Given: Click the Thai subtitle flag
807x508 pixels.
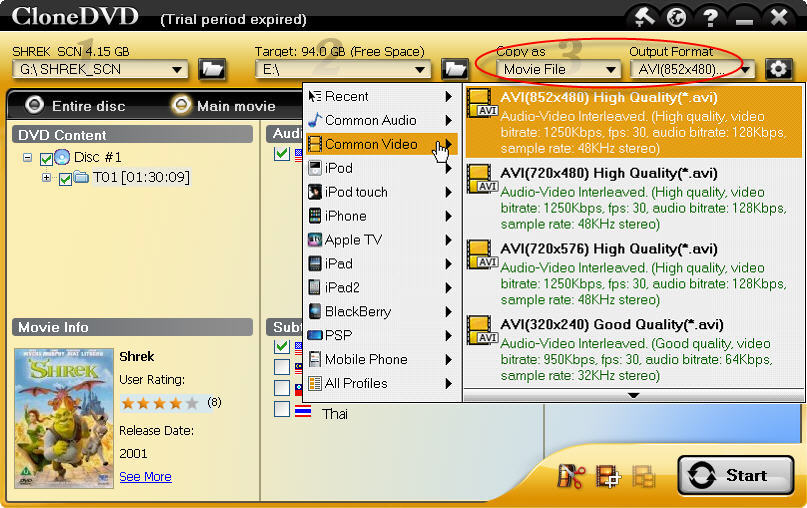Looking at the screenshot, I should [303, 412].
